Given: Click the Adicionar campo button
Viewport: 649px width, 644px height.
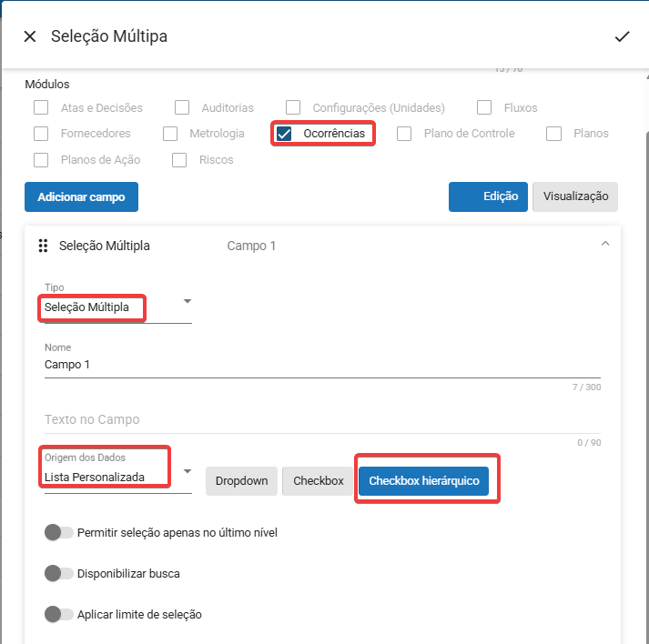Looking at the screenshot, I should click(x=81, y=196).
